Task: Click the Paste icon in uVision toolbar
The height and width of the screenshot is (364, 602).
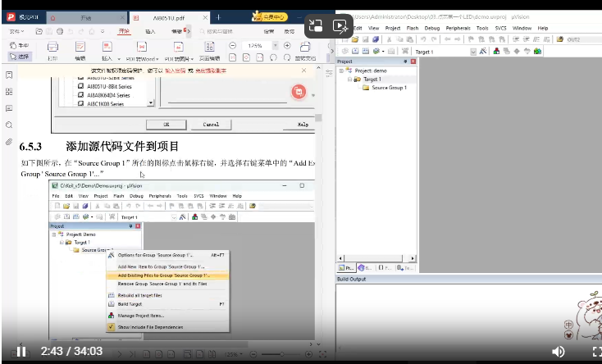Action: (410, 39)
